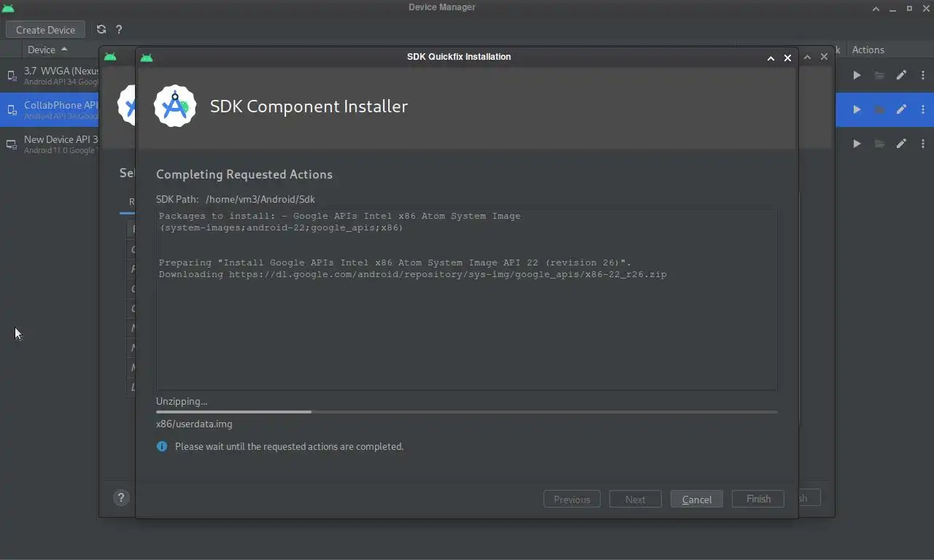The height and width of the screenshot is (560, 934).
Task: Cancel the SDK component installation
Action: point(697,499)
